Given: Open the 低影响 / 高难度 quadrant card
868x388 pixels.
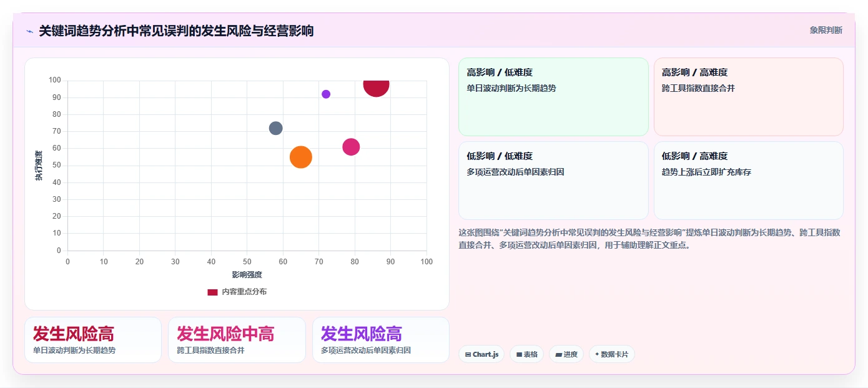Looking at the screenshot, I should click(x=748, y=181).
